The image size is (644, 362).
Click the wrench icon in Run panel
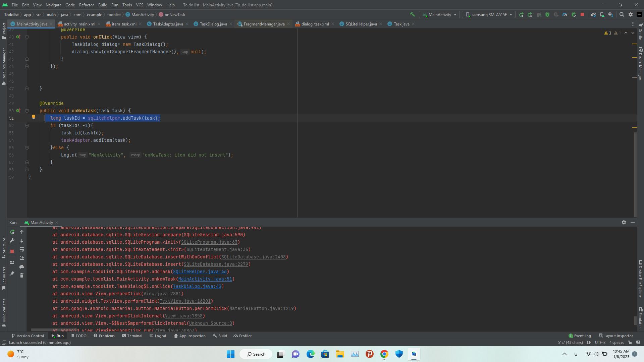12,240
